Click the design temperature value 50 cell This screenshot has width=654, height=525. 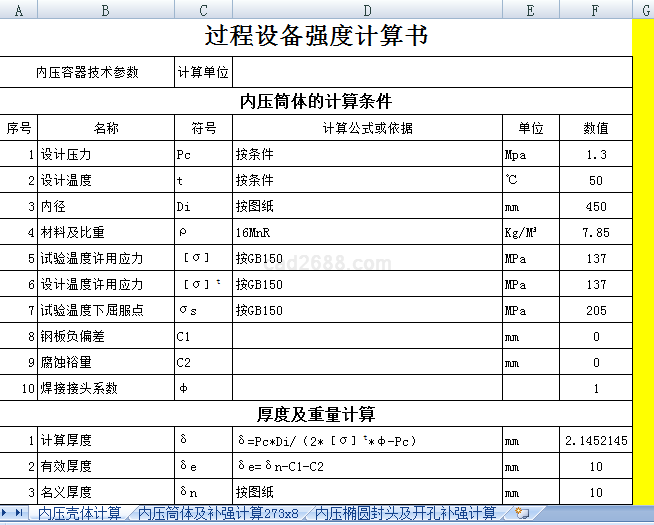596,181
